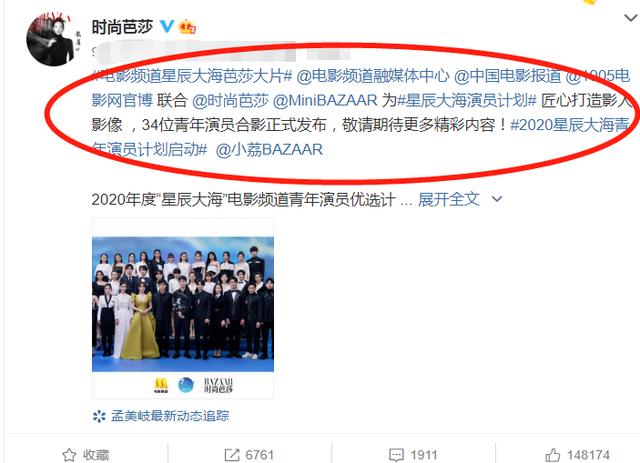Open the group photo thumbnail
Viewport: 640px width, 463px height.
pos(183,308)
